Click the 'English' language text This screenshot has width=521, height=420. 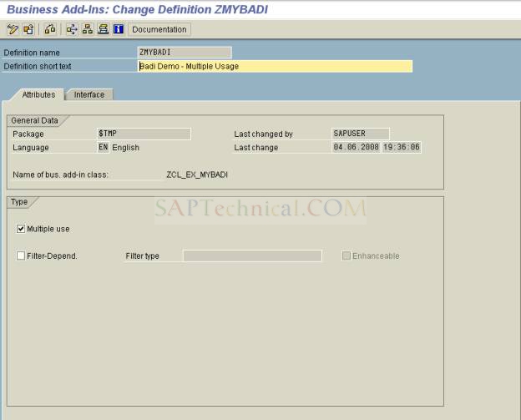tap(125, 148)
